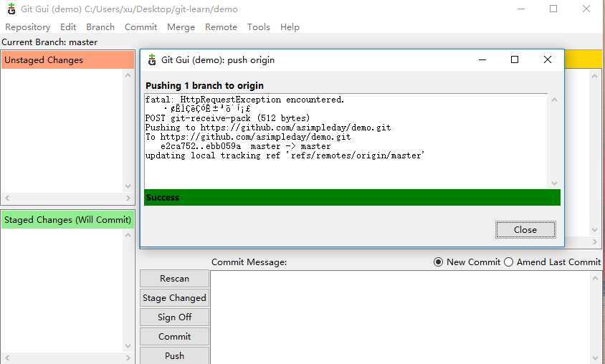Open the Edit menu
This screenshot has height=364, width=605.
tap(68, 27)
